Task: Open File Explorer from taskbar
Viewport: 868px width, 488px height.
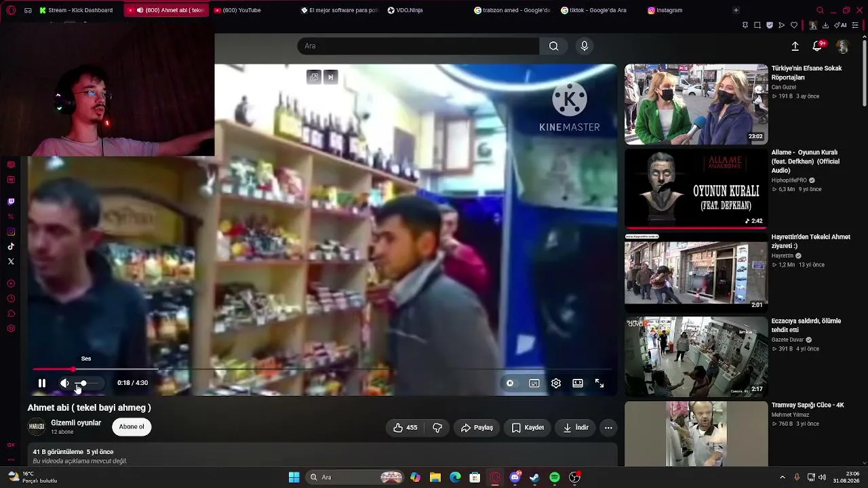Action: 435,477
